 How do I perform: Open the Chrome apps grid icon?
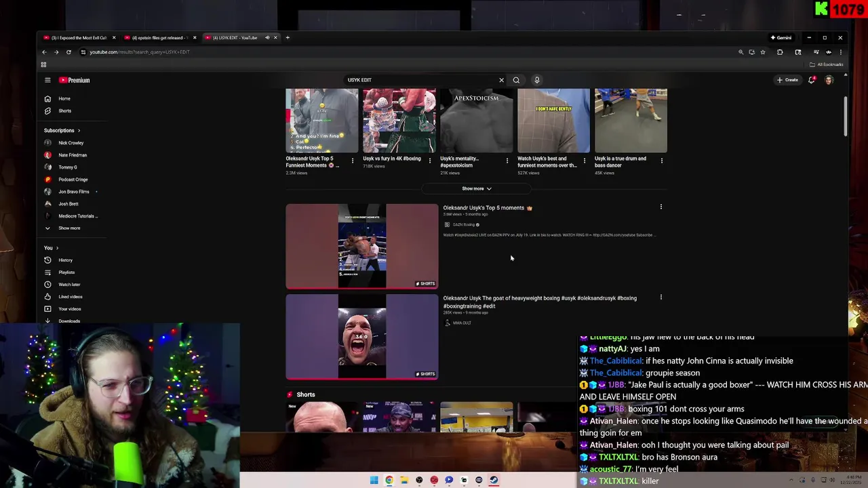coord(43,64)
